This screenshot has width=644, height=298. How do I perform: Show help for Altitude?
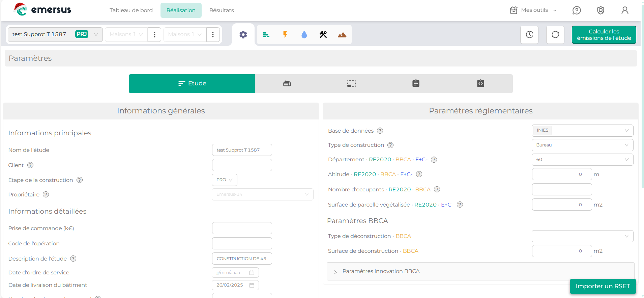[419, 174]
